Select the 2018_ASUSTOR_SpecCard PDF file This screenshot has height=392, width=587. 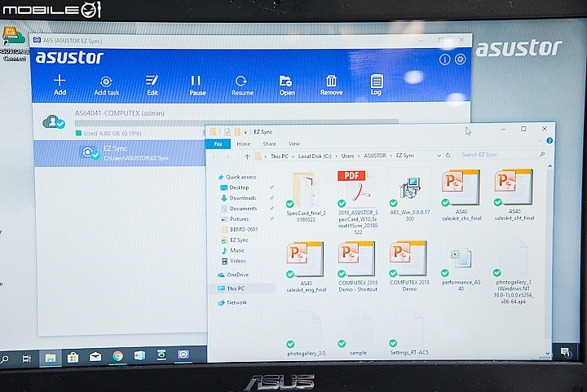tap(358, 202)
